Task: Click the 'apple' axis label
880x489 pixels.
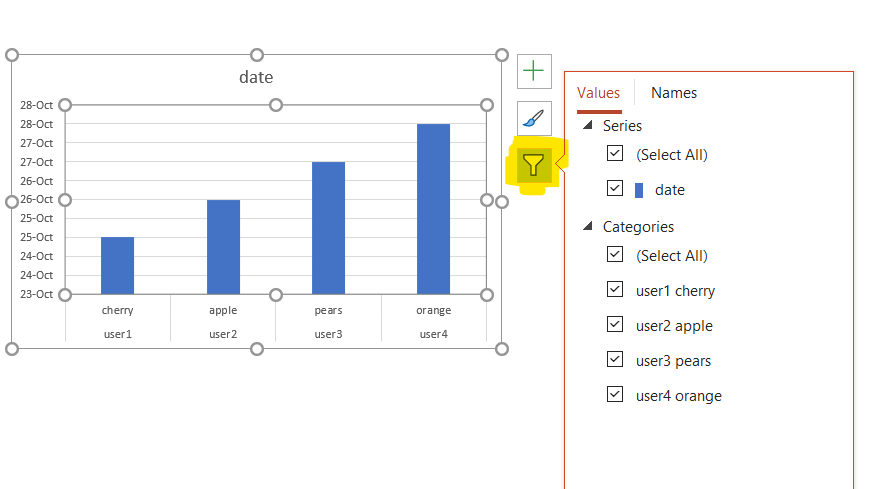Action: click(x=223, y=310)
